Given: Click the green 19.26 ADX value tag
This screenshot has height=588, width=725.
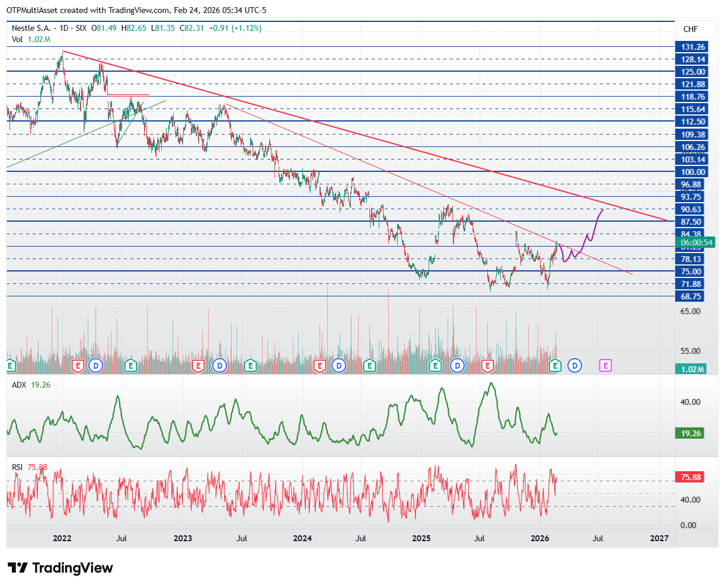Looking at the screenshot, I should 691,433.
